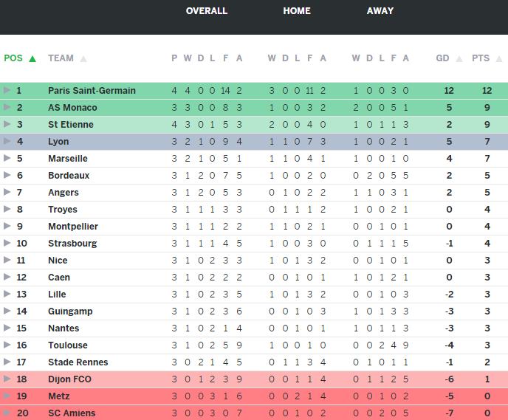Open Toulouse team link
Image resolution: width=508 pixels, height=420 pixels.
pyautogui.click(x=68, y=345)
